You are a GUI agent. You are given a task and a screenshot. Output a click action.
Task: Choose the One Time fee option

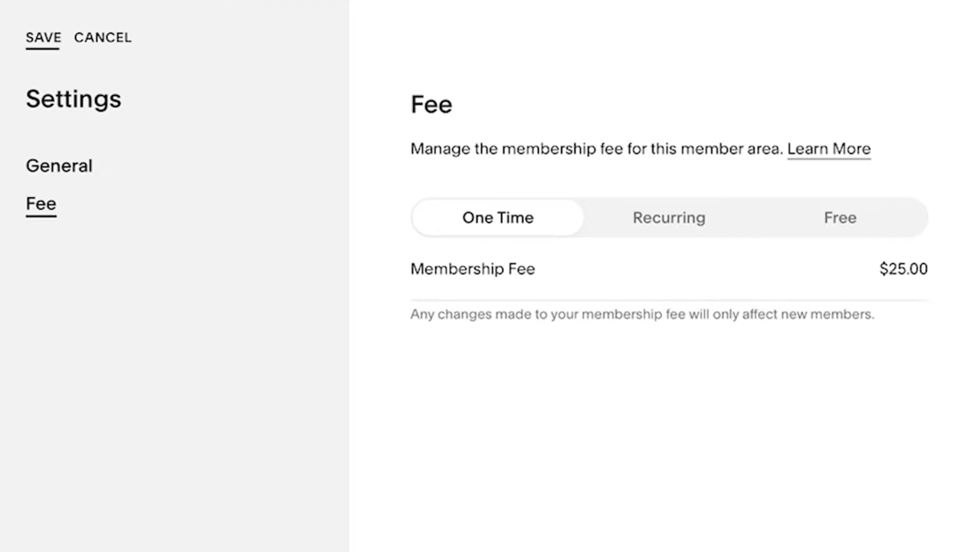click(x=497, y=218)
